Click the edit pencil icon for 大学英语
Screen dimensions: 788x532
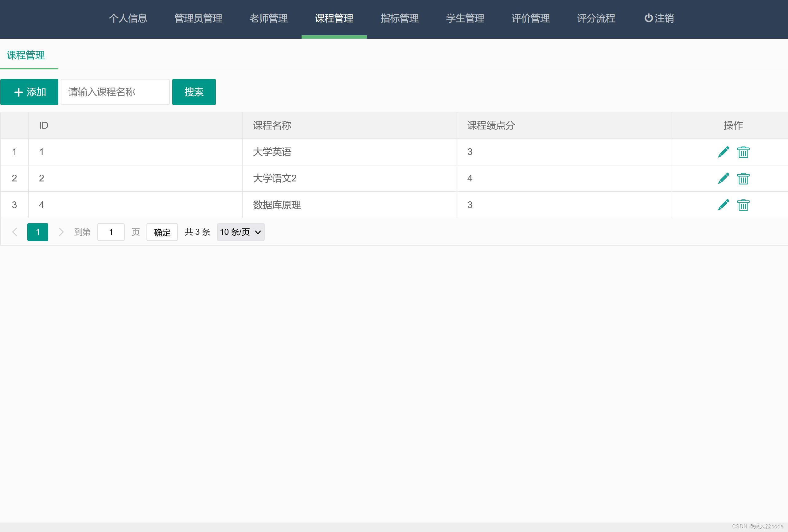tap(724, 152)
